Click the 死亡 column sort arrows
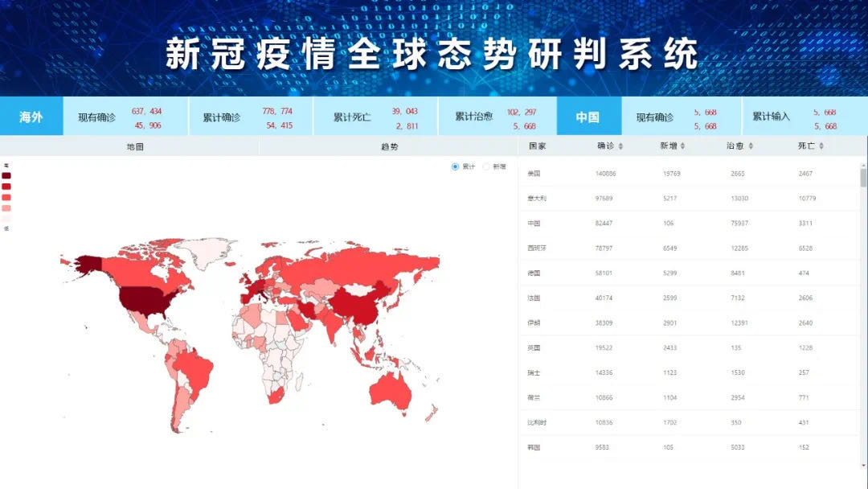Viewport: 868px width, 489px height. pos(821,146)
